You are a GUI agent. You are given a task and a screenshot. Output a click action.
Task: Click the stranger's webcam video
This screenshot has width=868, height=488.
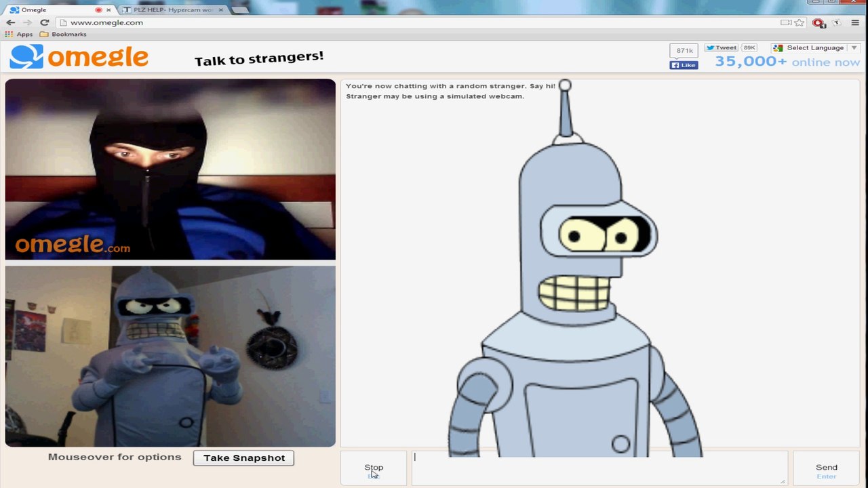point(170,169)
